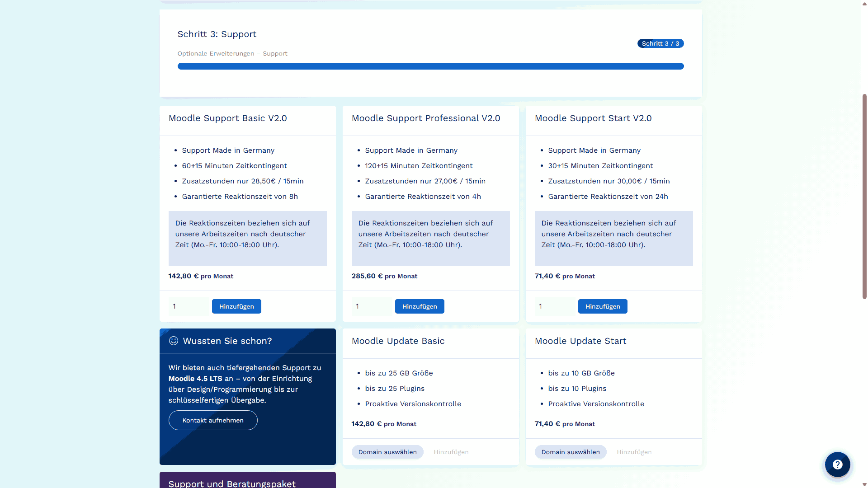Click Garantierte Reaktionszeit von 24h
868x488 pixels.
(608, 197)
